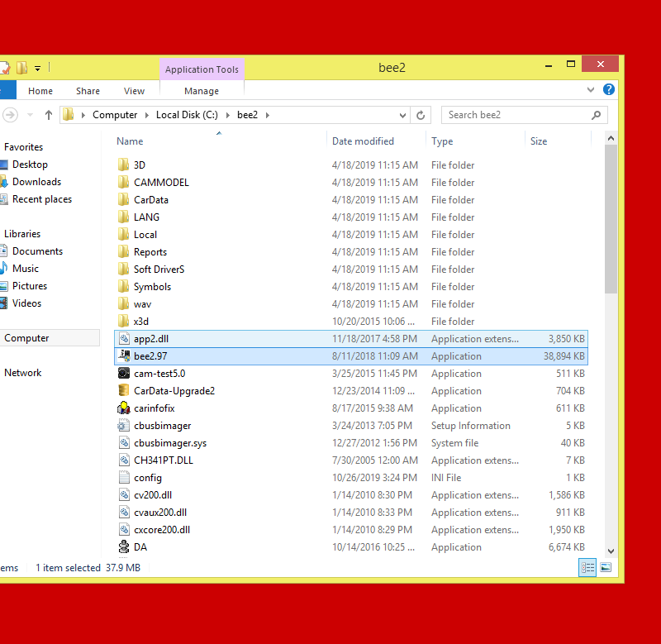Click the Search bee2 input field

pos(516,115)
